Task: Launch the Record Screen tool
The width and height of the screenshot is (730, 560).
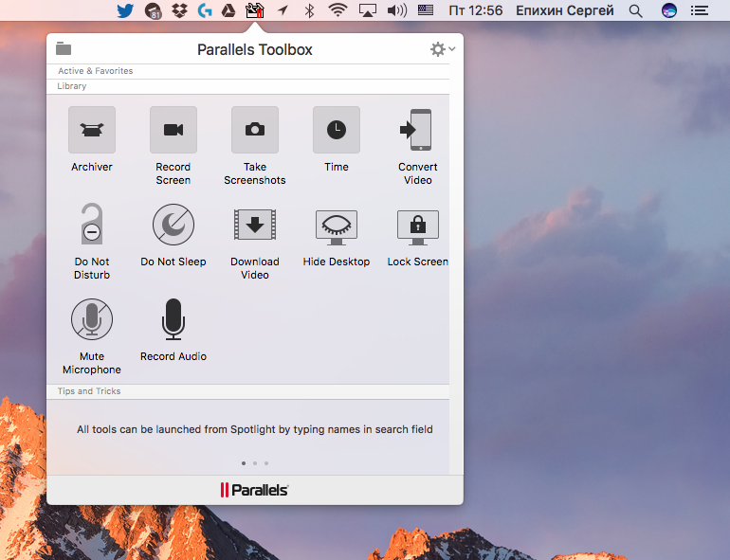Action: pyautogui.click(x=173, y=131)
